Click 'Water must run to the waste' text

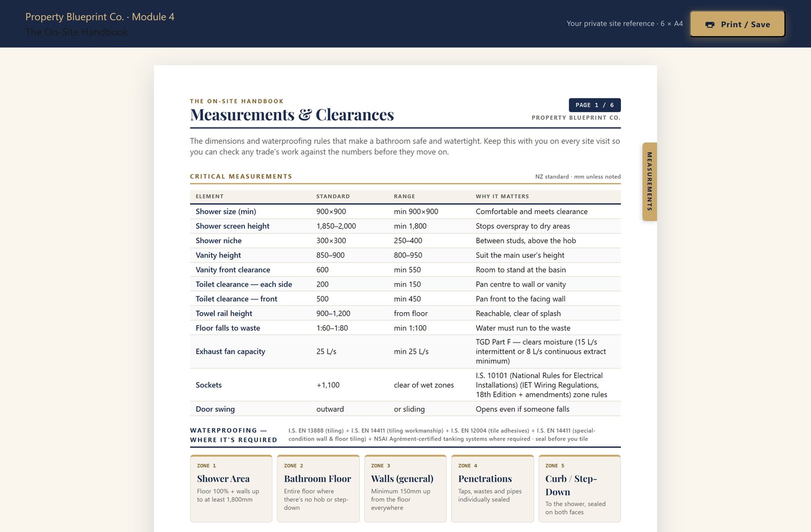tap(523, 328)
